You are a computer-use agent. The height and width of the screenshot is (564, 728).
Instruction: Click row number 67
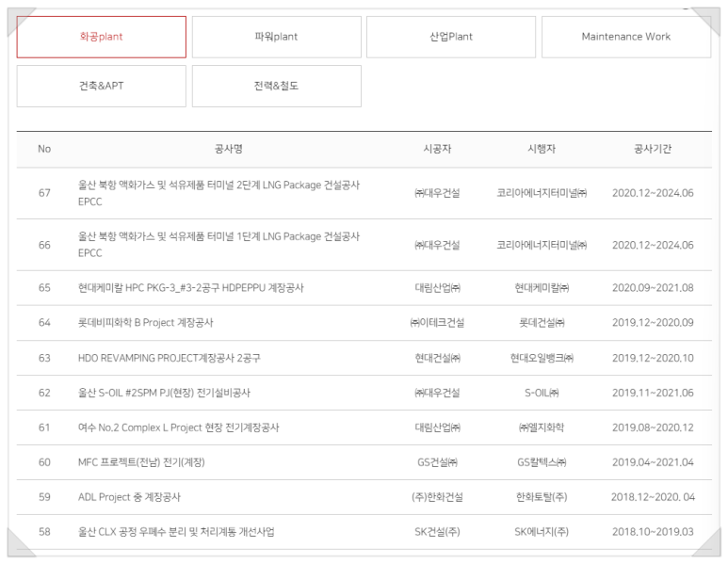[x=44, y=193]
